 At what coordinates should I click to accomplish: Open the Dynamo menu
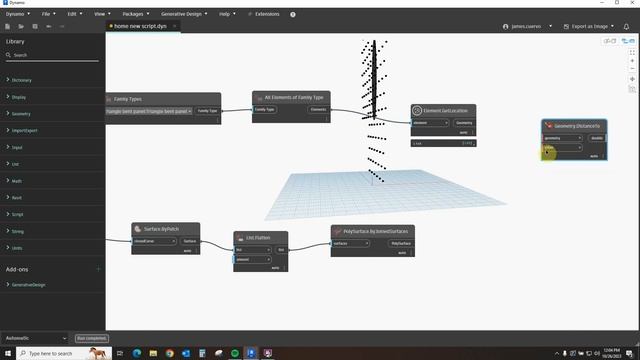(x=18, y=14)
